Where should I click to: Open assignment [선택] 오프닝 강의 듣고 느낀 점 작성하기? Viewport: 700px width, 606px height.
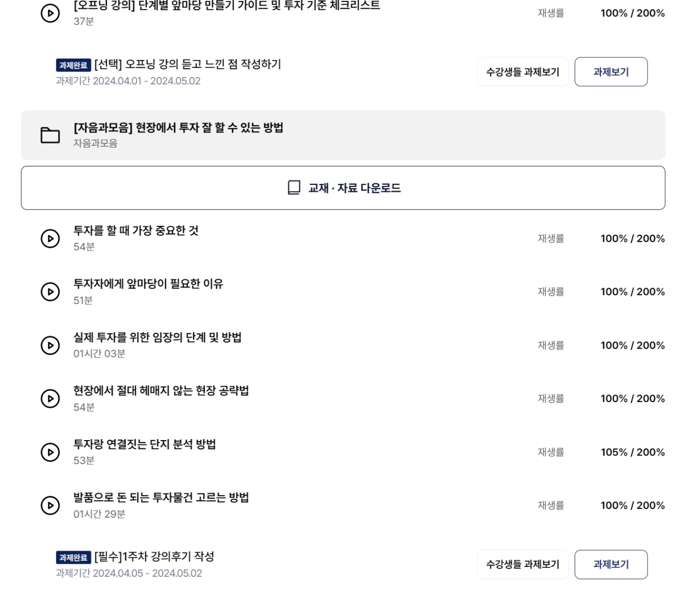pos(187,64)
